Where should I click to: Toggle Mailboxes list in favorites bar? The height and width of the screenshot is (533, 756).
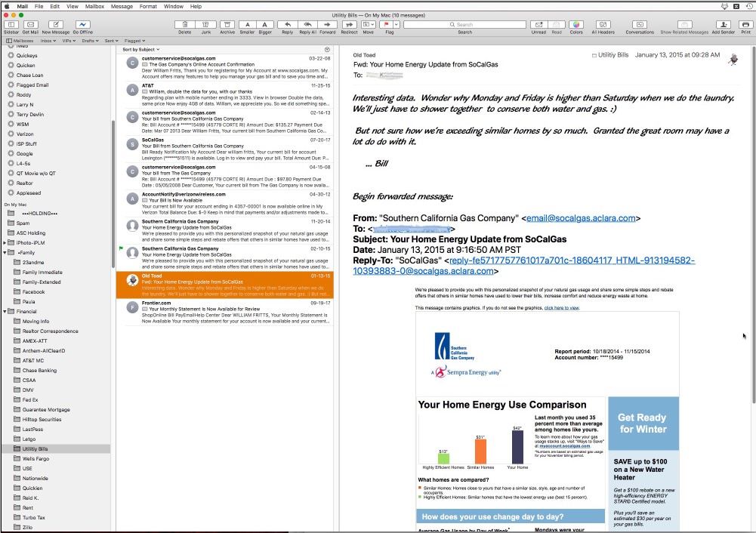(20, 41)
